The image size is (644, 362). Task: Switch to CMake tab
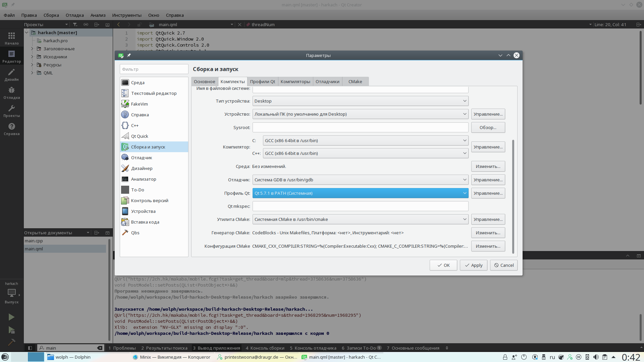point(355,81)
